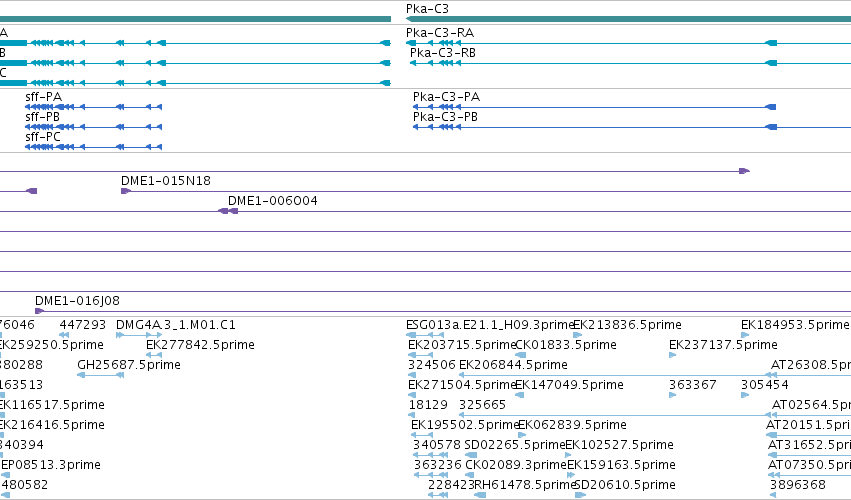Screen dimensions: 851x500
Task: Select EST SD02265.5prime
Action: tap(515, 445)
